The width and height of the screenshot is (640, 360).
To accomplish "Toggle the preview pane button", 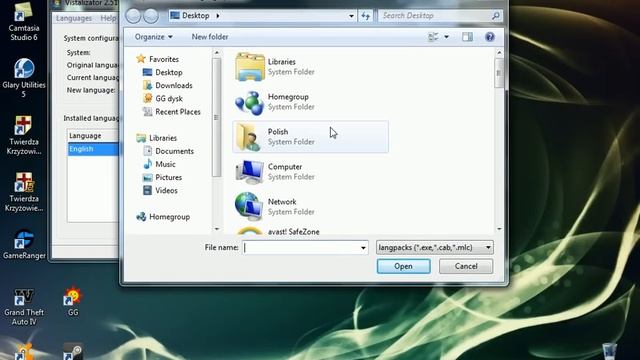I will pos(467,37).
